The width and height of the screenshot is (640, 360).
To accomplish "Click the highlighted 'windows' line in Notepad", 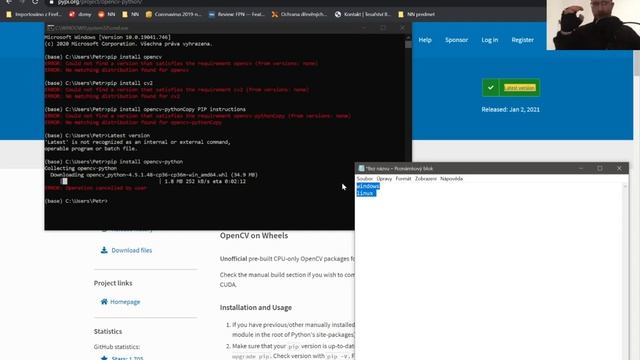I will click(x=368, y=186).
